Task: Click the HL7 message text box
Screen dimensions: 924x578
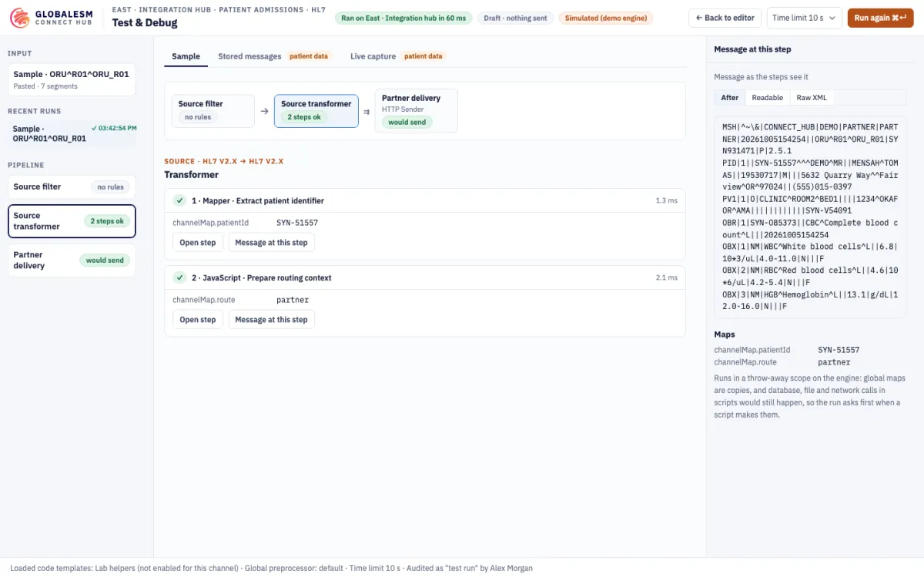Action: coord(810,217)
